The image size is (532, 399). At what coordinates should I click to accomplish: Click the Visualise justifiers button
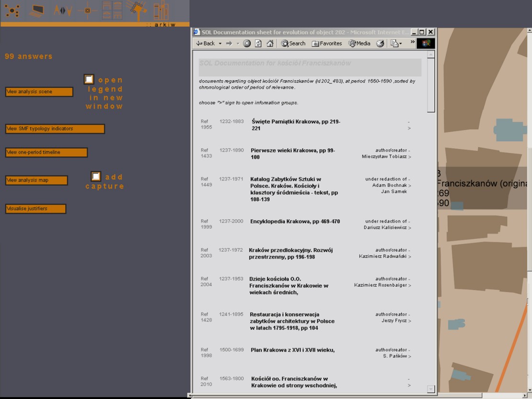coord(35,209)
